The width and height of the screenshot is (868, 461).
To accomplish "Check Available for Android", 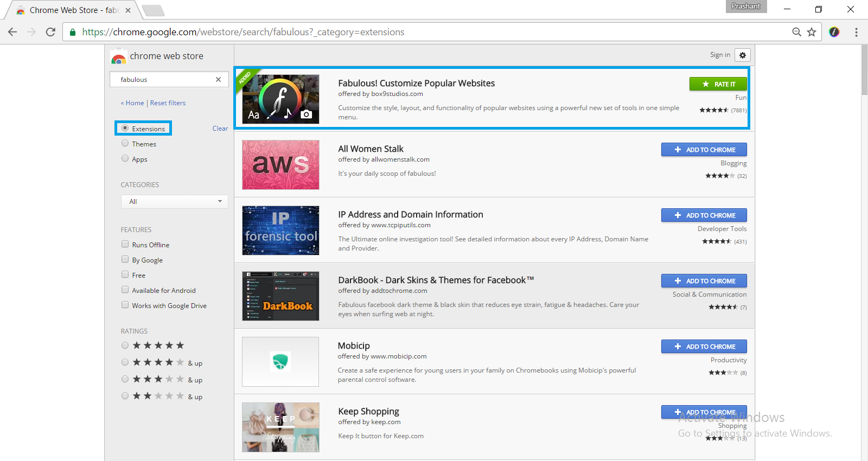I will [125, 290].
